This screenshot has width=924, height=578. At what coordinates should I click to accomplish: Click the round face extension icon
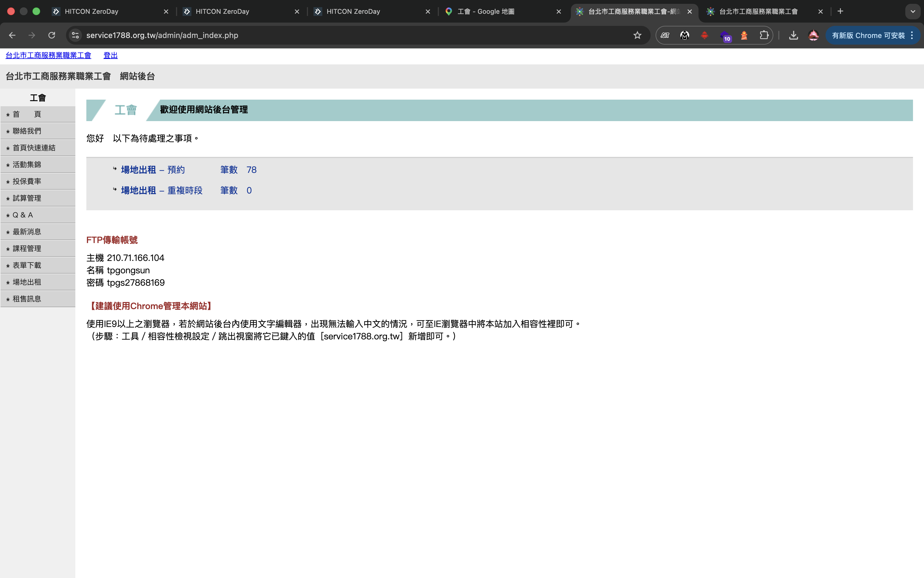pyautogui.click(x=684, y=35)
